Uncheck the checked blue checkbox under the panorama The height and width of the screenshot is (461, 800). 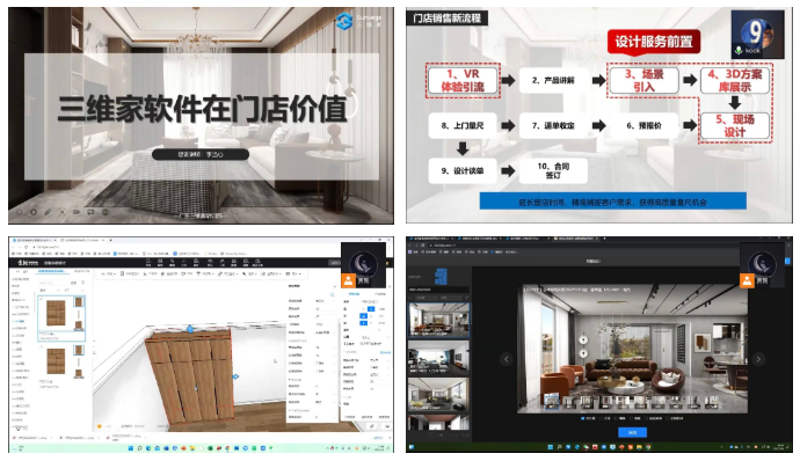[583, 418]
